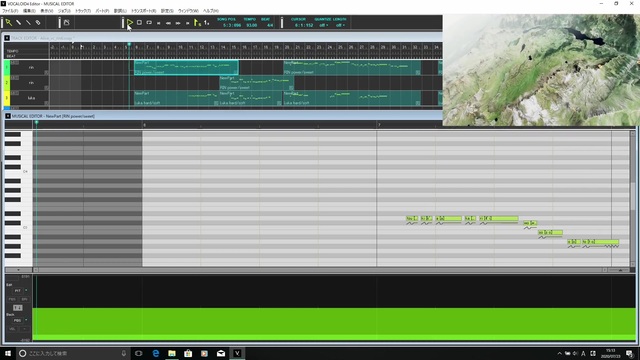The height and width of the screenshot is (360, 640).
Task: Select the line tool in toolbar
Action: pyautogui.click(x=28, y=22)
